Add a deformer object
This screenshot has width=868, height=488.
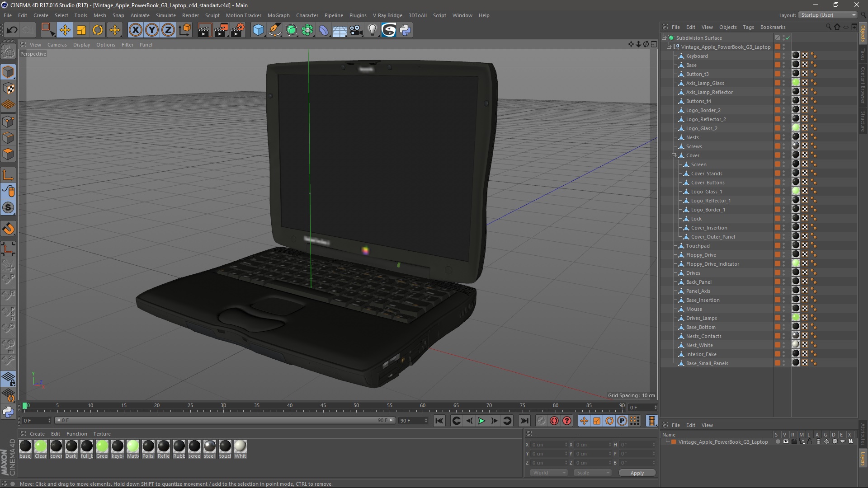click(x=324, y=30)
